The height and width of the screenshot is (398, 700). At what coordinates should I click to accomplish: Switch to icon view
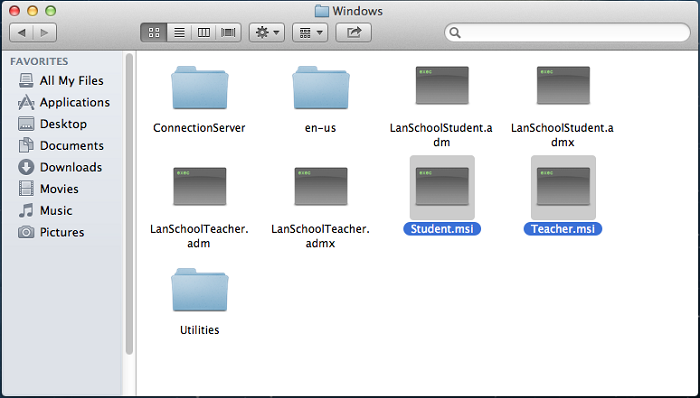(x=154, y=33)
